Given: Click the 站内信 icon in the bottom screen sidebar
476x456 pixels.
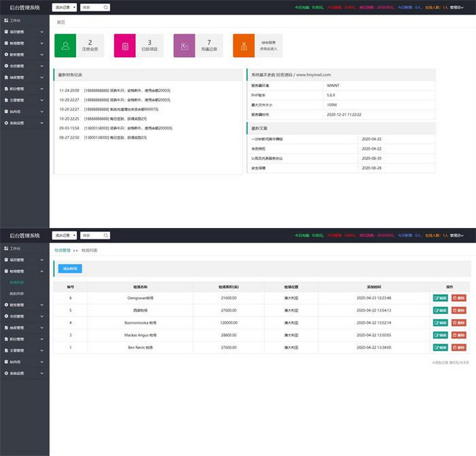Looking at the screenshot, I should pyautogui.click(x=6, y=362).
